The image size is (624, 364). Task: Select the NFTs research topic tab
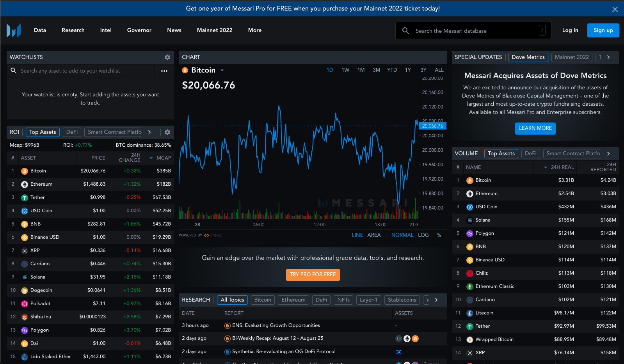[343, 300]
